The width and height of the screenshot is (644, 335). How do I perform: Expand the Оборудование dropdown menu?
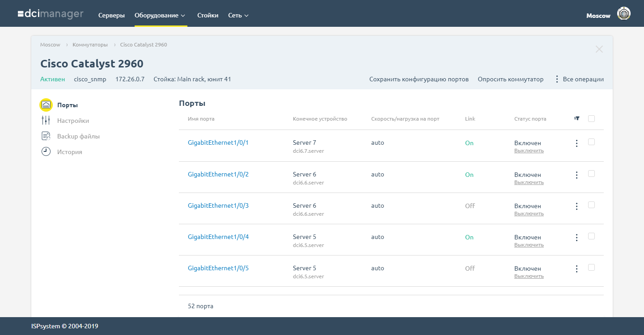160,15
